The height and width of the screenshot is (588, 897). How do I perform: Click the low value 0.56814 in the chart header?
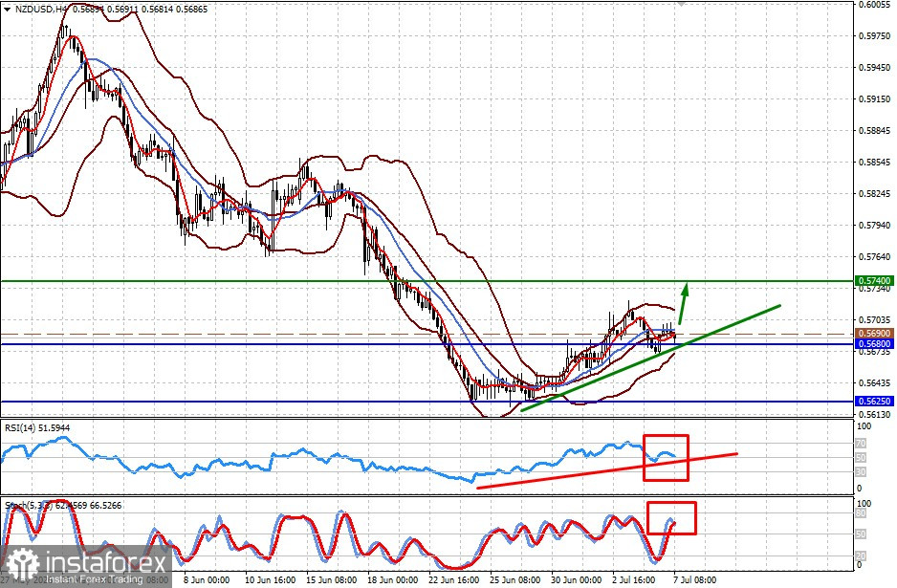[158, 10]
